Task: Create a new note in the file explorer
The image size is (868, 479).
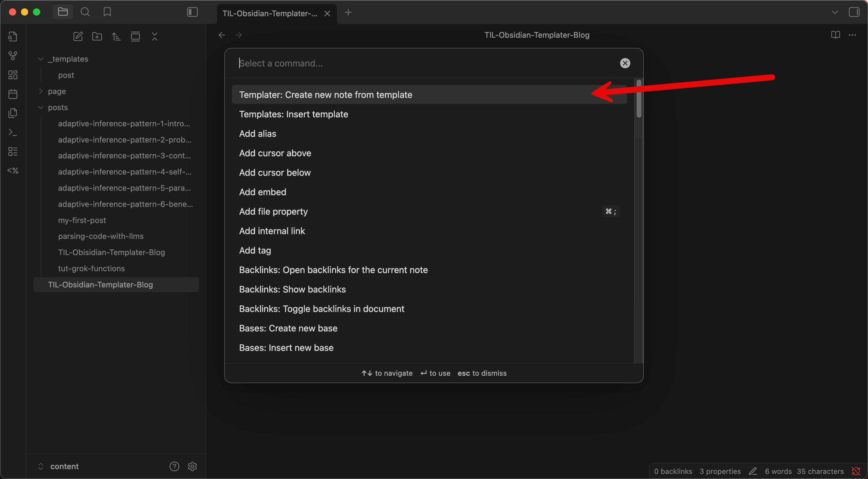Action: coord(78,36)
